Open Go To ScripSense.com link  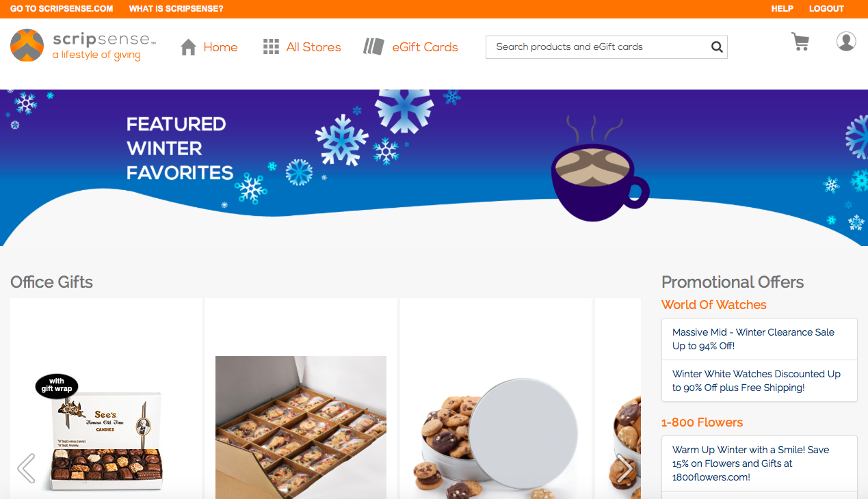[62, 9]
